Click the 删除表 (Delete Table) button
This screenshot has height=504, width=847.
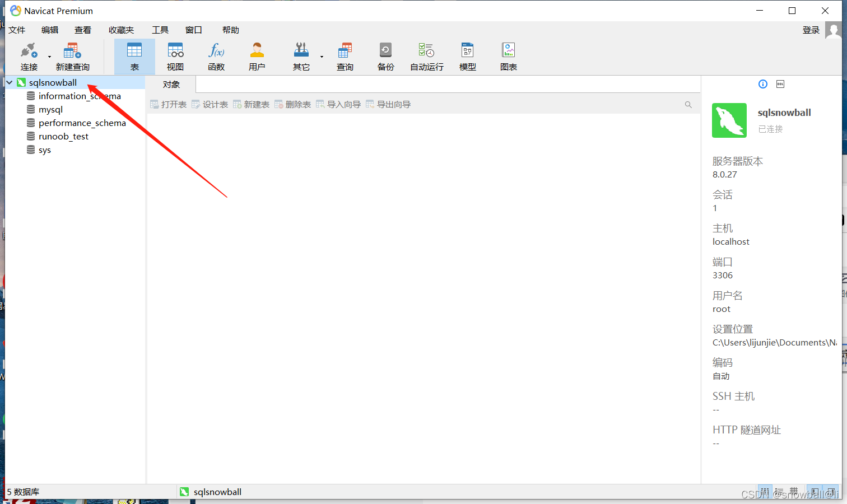click(x=293, y=105)
